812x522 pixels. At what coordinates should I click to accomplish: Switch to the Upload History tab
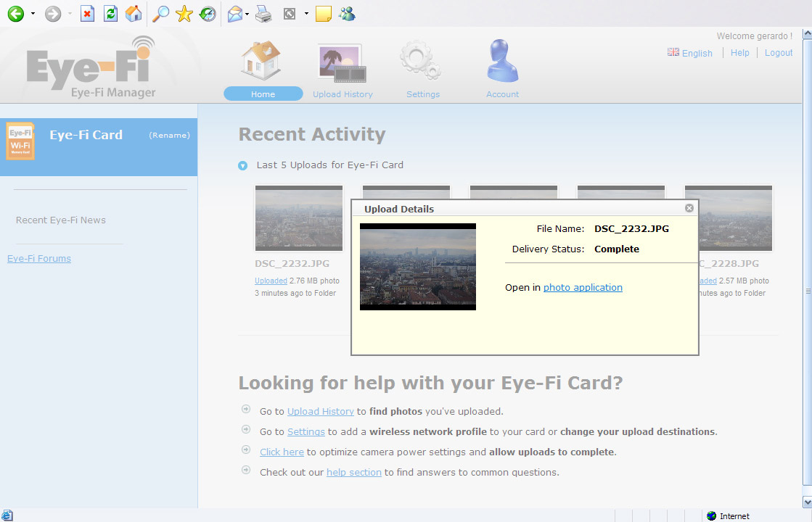(343, 94)
